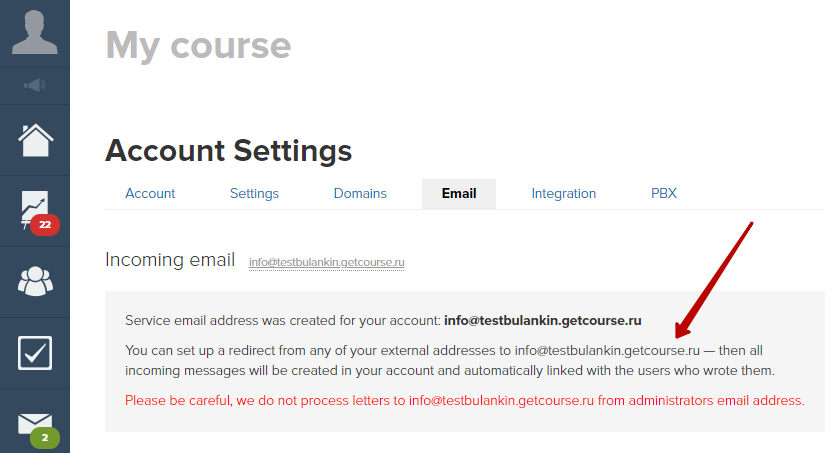Click the megaphone notifications icon
839x453 pixels.
pyautogui.click(x=35, y=85)
